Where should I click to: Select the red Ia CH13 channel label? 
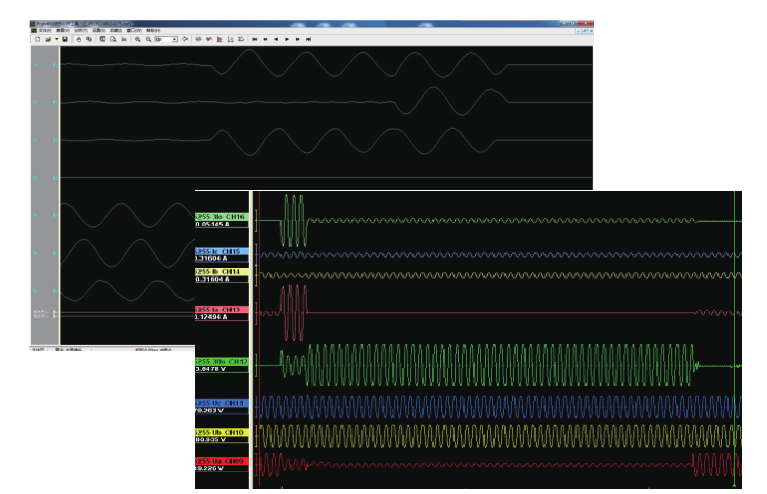point(220,309)
